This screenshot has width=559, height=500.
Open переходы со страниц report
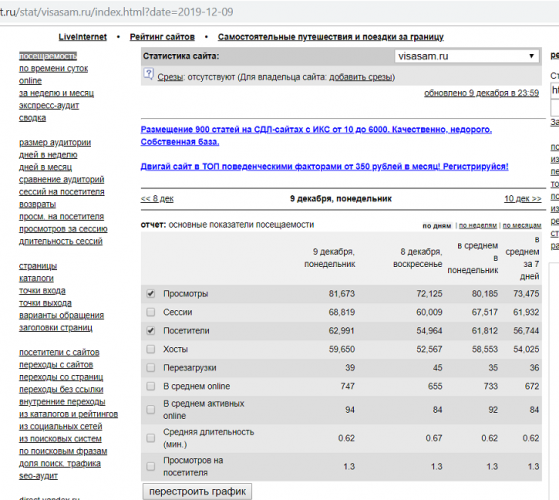click(61, 377)
